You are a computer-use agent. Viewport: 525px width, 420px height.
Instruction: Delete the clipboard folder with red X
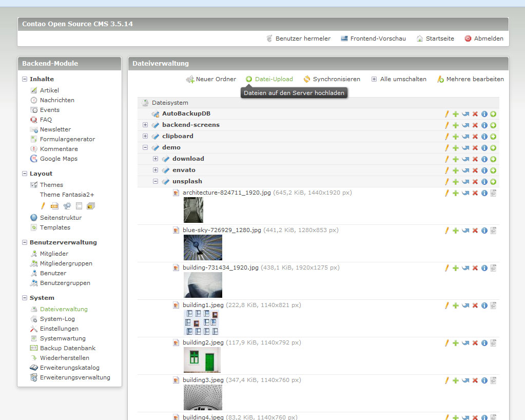[475, 137]
